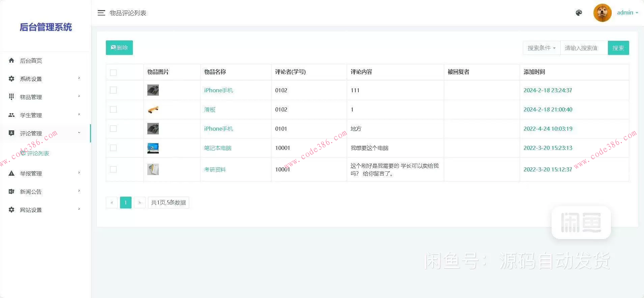Viewport: 644px width, 298px height.
Task: Click the grid icon beside 物品管理
Action: pos(11,97)
